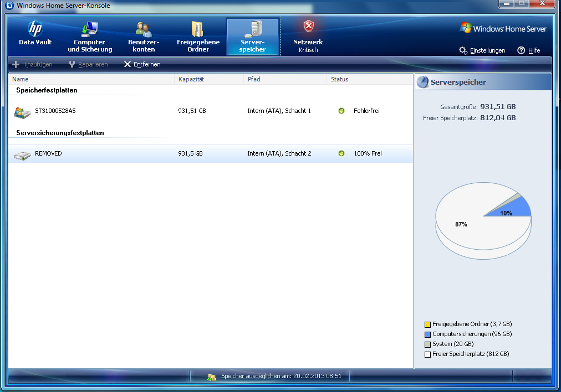The width and height of the screenshot is (561, 392).
Task: Select the ST31000528AS drive row
Action: 211,111
